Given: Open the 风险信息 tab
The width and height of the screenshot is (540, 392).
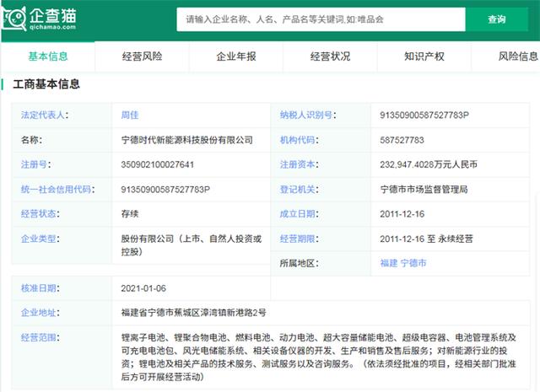Looking at the screenshot, I should pos(517,56).
